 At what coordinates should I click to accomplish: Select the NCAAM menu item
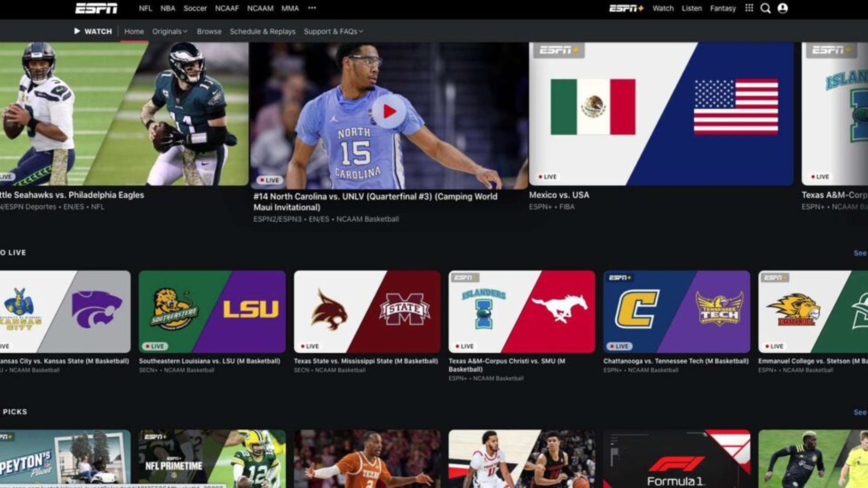(x=261, y=8)
